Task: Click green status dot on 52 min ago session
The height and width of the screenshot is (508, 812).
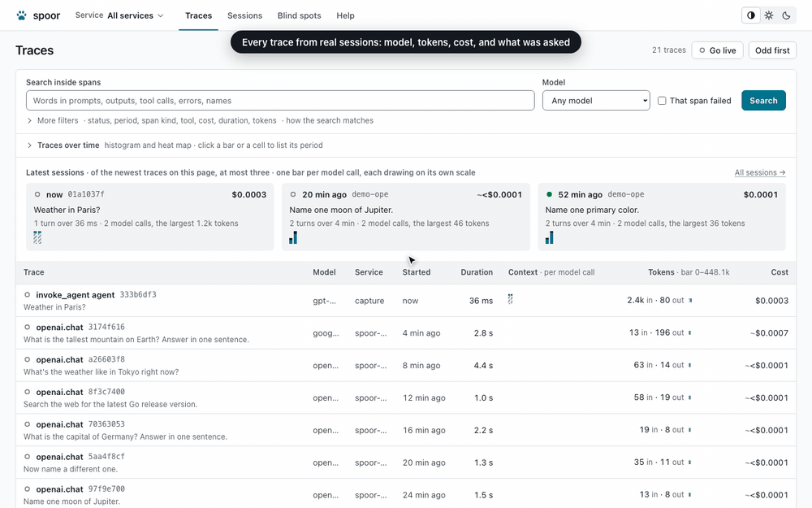Action: (549, 194)
